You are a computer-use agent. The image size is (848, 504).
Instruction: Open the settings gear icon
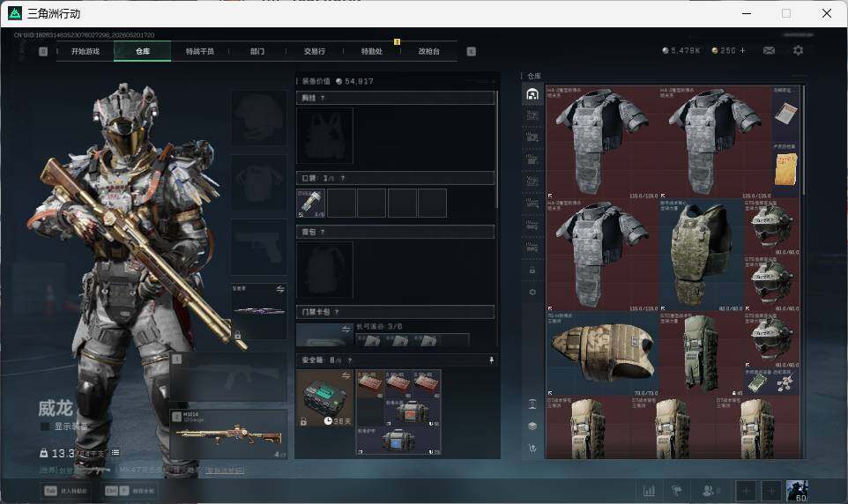coord(799,50)
